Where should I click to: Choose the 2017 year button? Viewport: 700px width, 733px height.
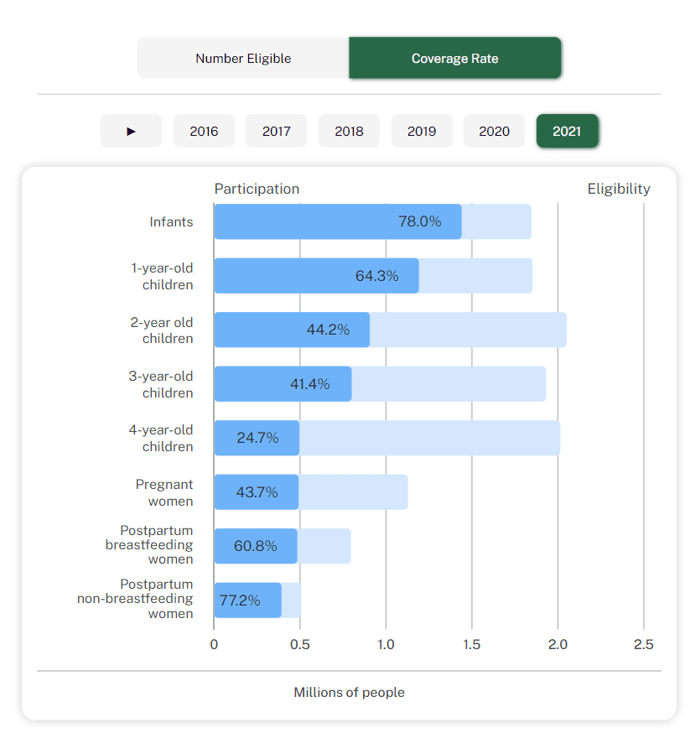click(276, 131)
